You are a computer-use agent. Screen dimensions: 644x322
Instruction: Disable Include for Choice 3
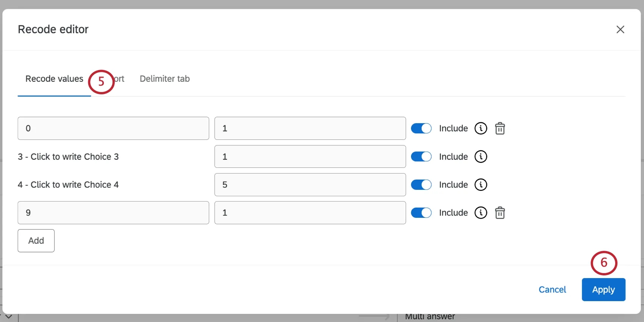point(421,156)
